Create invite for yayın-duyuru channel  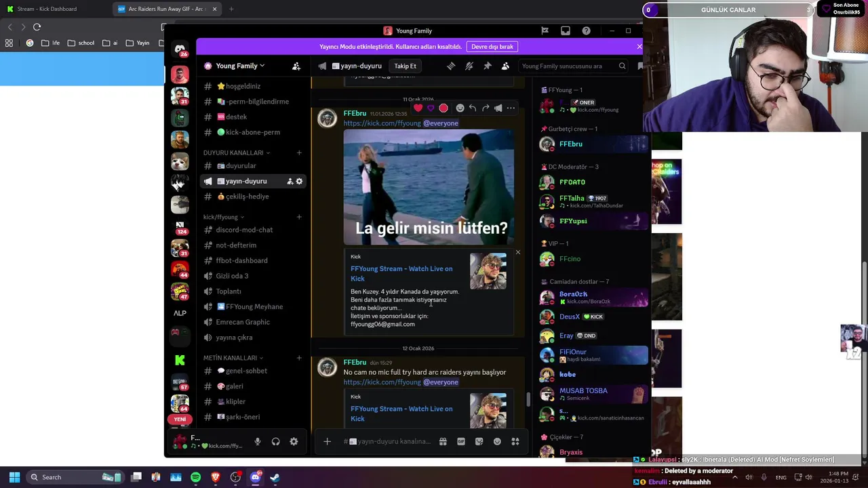click(x=290, y=181)
